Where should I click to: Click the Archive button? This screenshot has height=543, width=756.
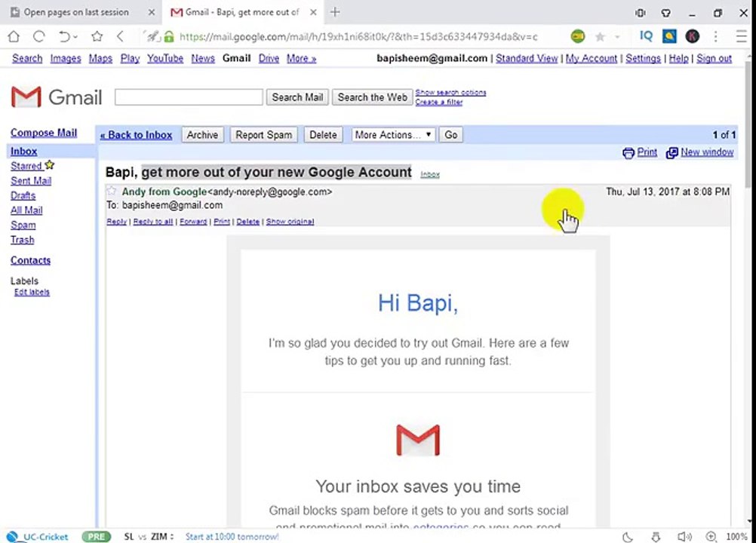click(202, 135)
